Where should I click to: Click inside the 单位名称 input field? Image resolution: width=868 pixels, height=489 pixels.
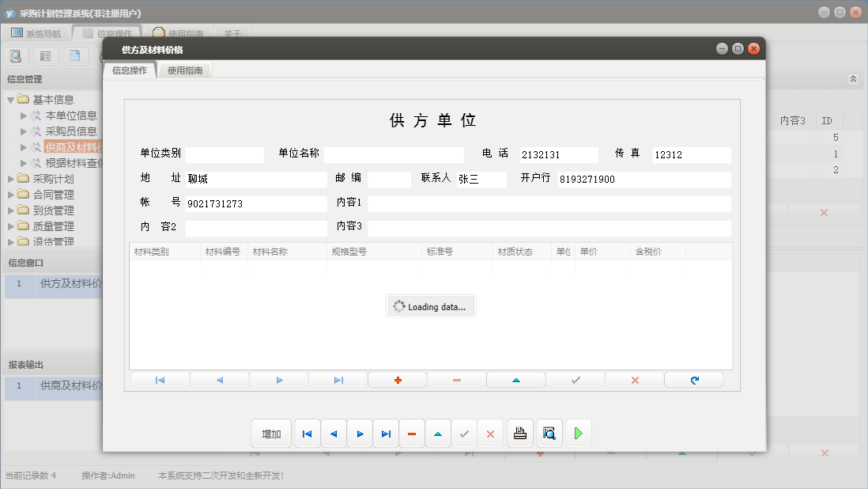pyautogui.click(x=393, y=154)
